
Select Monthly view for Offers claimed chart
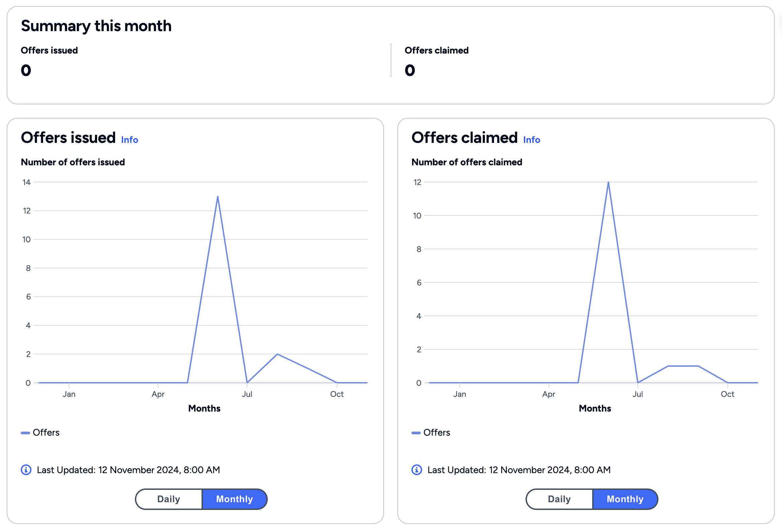[x=625, y=499]
